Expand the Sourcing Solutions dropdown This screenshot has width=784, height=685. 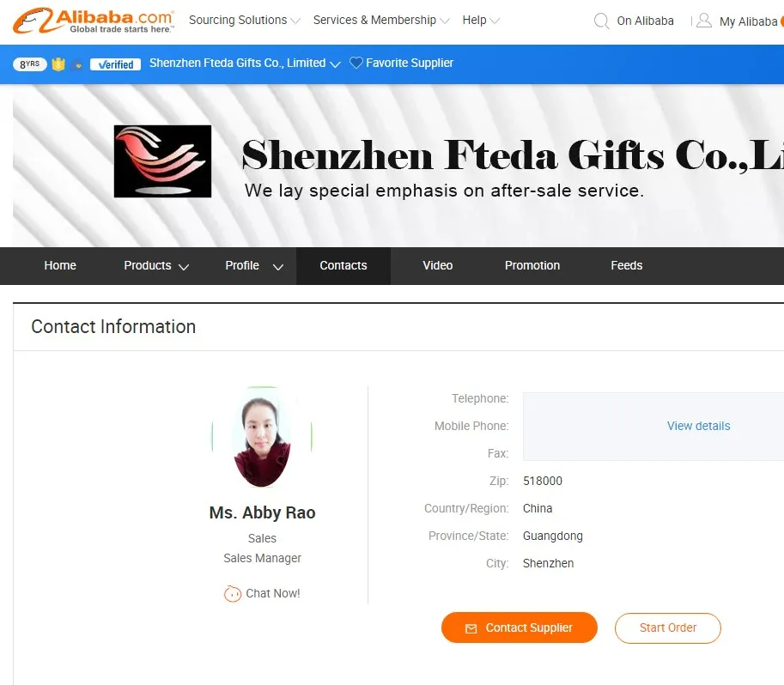coord(245,20)
